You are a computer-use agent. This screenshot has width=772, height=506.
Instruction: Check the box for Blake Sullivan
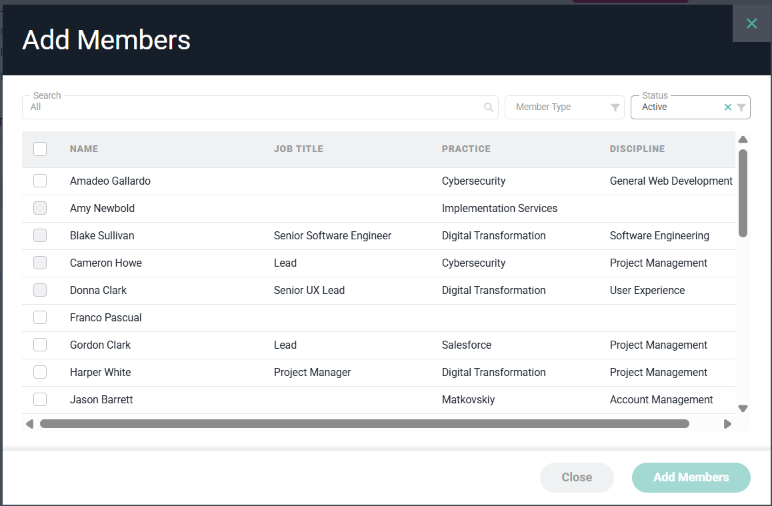click(x=40, y=235)
